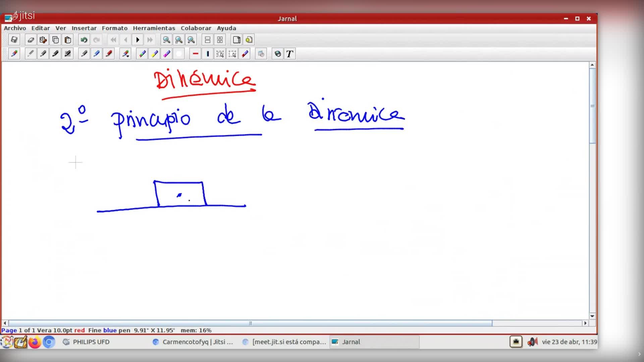This screenshot has width=644, height=362.
Task: Click the Paste clipboard icon
Action: pyautogui.click(x=68, y=40)
